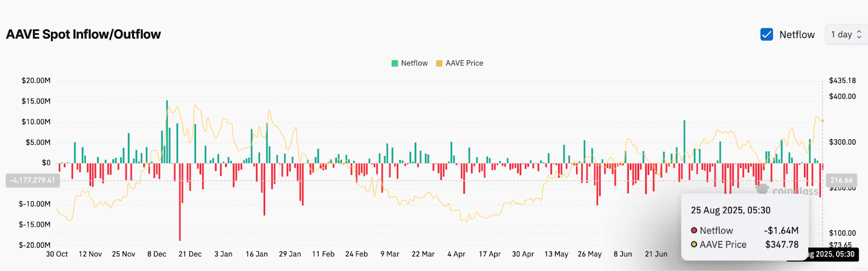Click the 8 Jun date label
The image size is (868, 271).
[x=623, y=254]
